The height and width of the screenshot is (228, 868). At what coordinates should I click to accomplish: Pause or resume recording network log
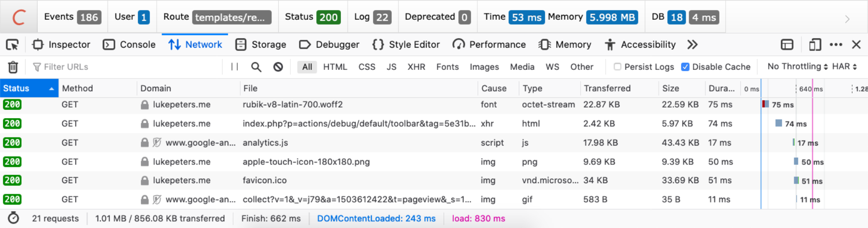coord(234,67)
